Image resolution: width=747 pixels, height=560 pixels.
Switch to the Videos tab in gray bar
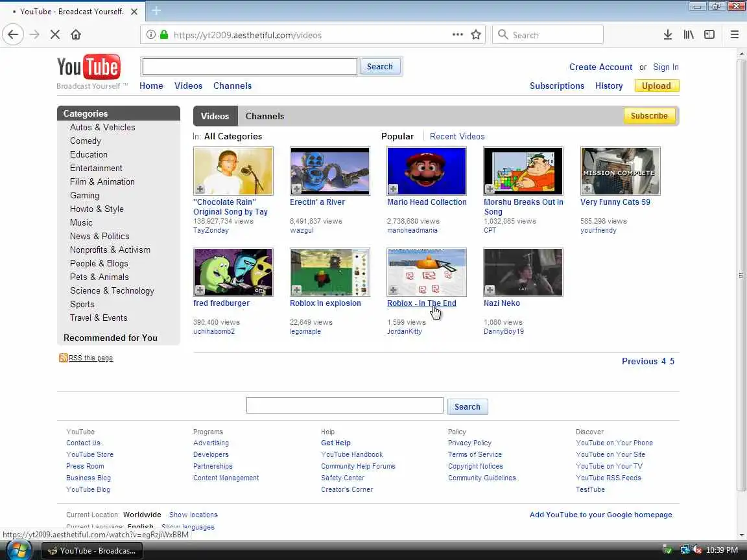coord(215,116)
